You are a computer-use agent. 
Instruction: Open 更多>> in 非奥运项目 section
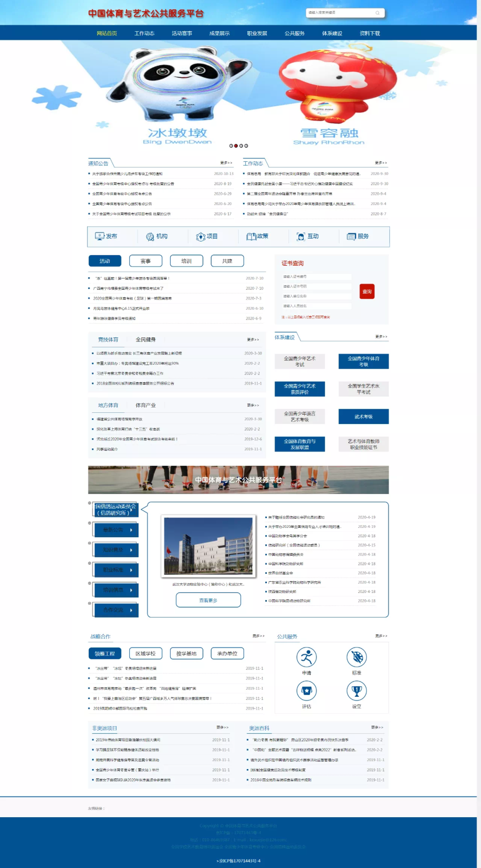pyautogui.click(x=223, y=727)
